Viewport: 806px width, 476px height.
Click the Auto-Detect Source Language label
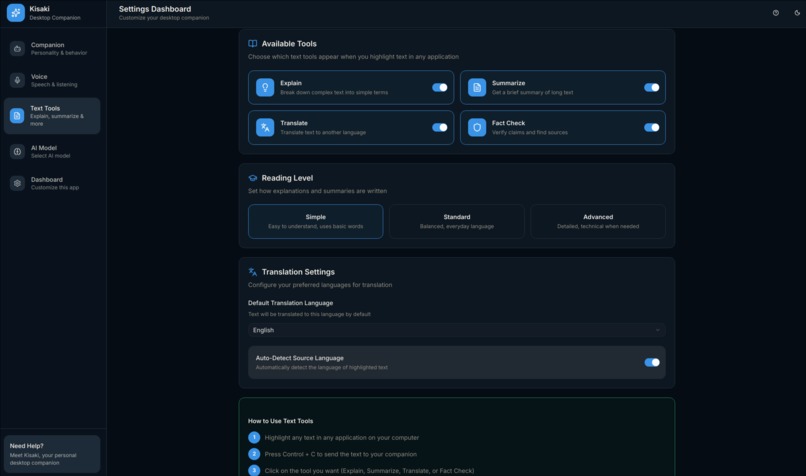pyautogui.click(x=300, y=358)
